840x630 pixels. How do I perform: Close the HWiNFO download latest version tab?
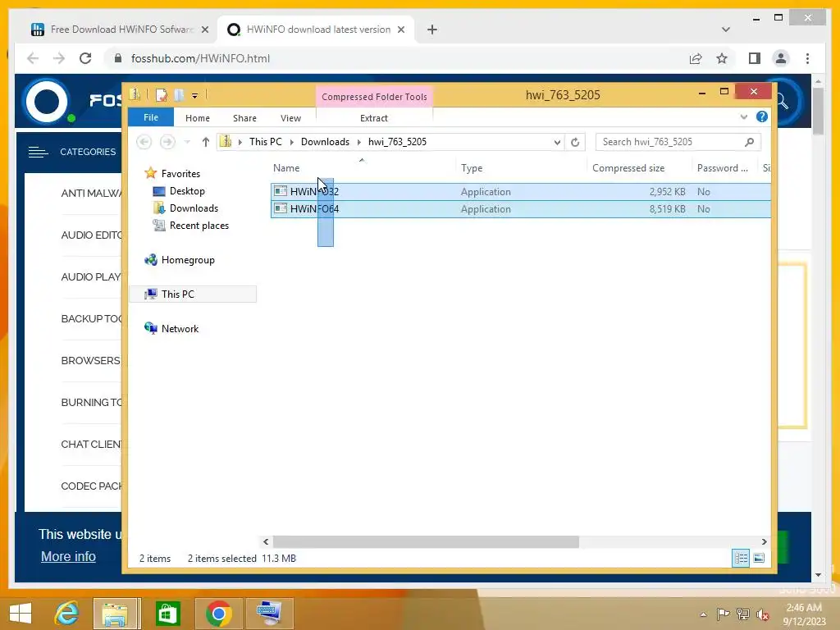pos(400,30)
